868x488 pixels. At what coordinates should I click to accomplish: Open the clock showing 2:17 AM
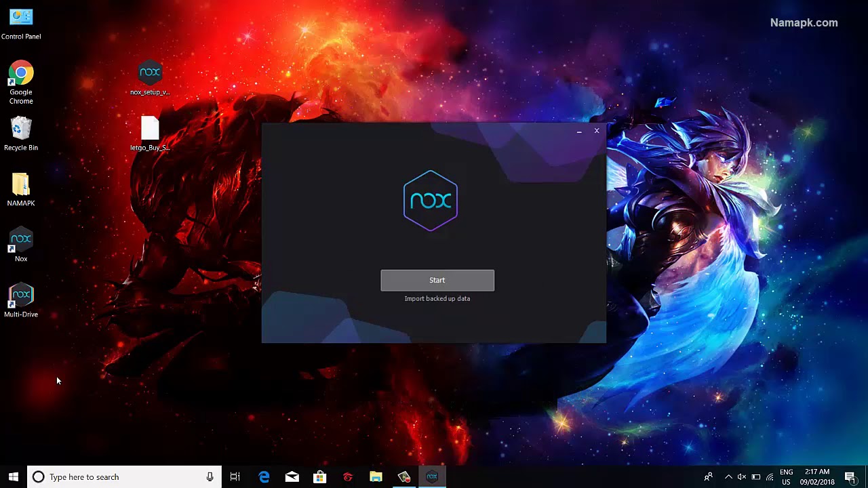click(x=817, y=477)
